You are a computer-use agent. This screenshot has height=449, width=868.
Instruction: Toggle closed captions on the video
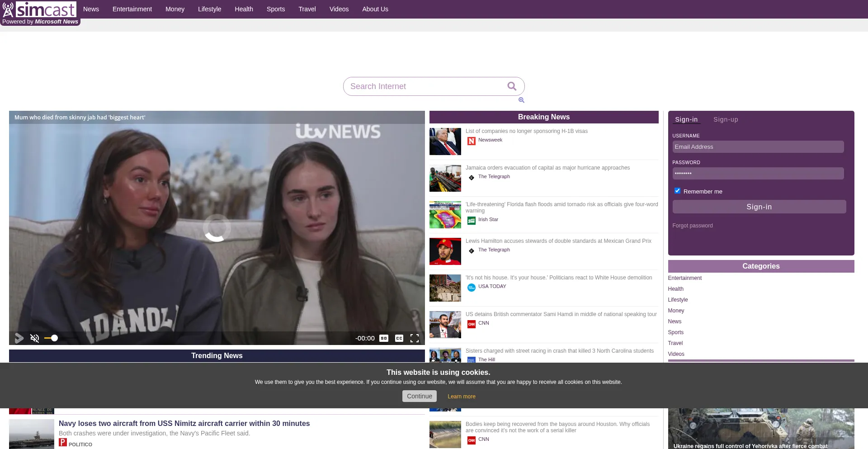click(x=399, y=338)
